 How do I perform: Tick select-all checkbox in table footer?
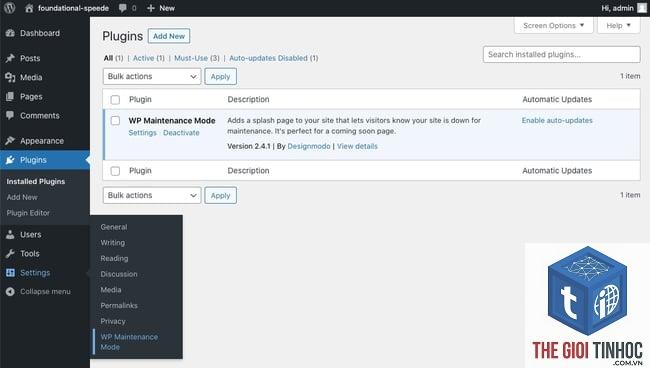click(x=115, y=171)
